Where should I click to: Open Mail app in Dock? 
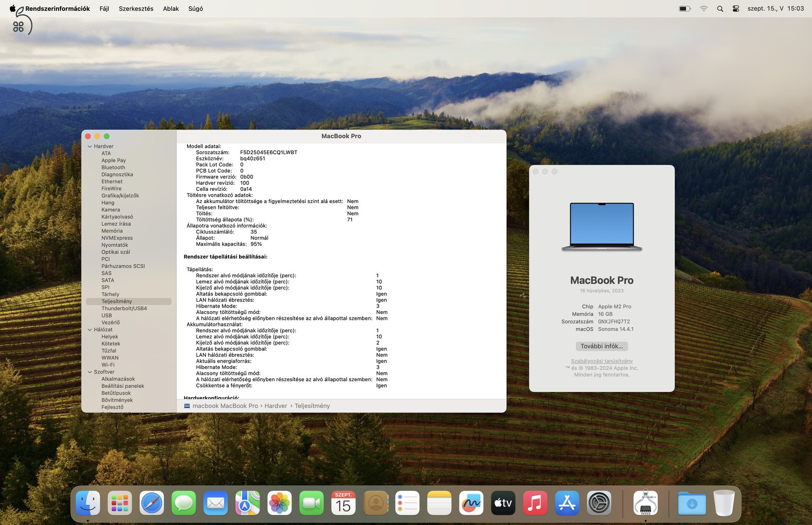click(216, 503)
